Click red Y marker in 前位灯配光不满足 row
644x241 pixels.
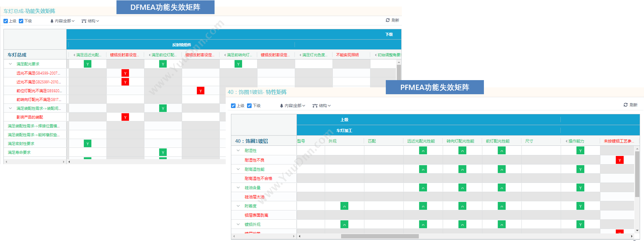pos(201,91)
